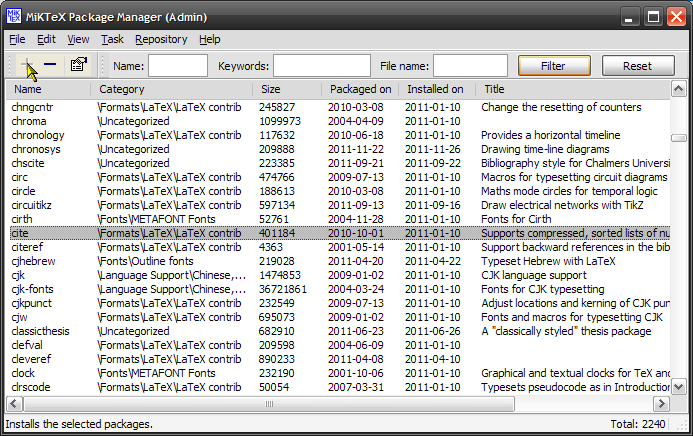Open the package properties icon

pyautogui.click(x=78, y=65)
